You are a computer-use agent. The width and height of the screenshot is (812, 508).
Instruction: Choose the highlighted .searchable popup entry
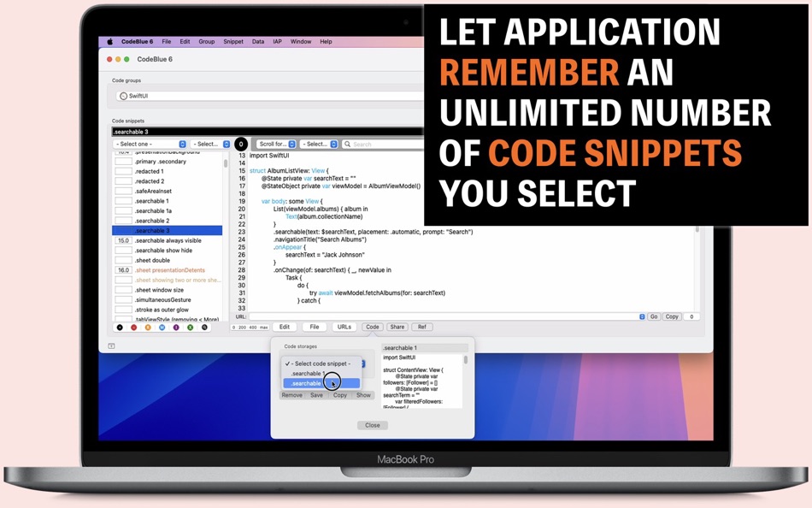(321, 384)
